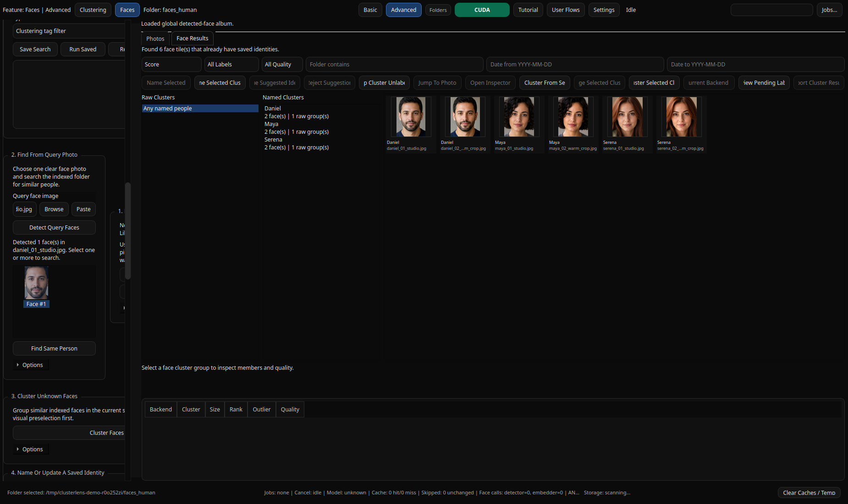Screen dimensions: 848x504
Task: Click the Name Selected button
Action: pyautogui.click(x=166, y=83)
